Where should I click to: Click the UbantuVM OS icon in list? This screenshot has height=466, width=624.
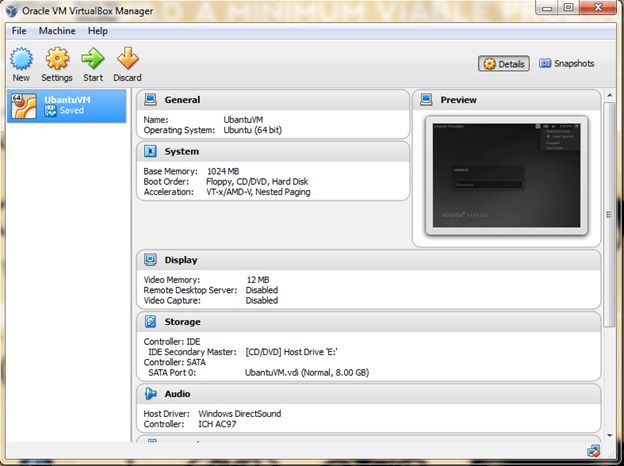pyautogui.click(x=24, y=106)
